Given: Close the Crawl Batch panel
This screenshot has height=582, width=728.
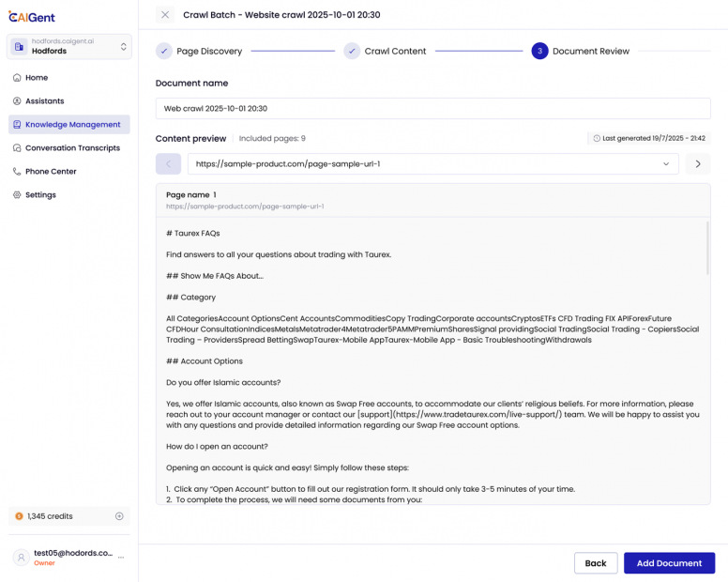Looking at the screenshot, I should (165, 15).
